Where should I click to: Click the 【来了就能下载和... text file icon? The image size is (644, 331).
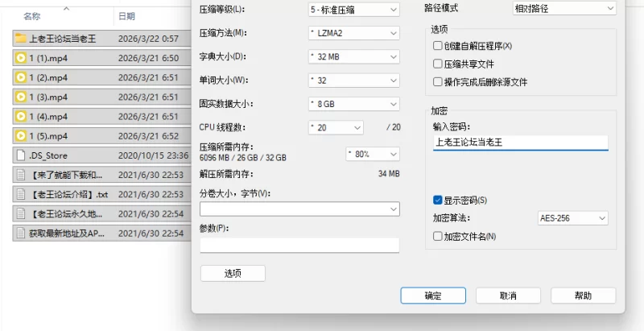click(x=21, y=175)
